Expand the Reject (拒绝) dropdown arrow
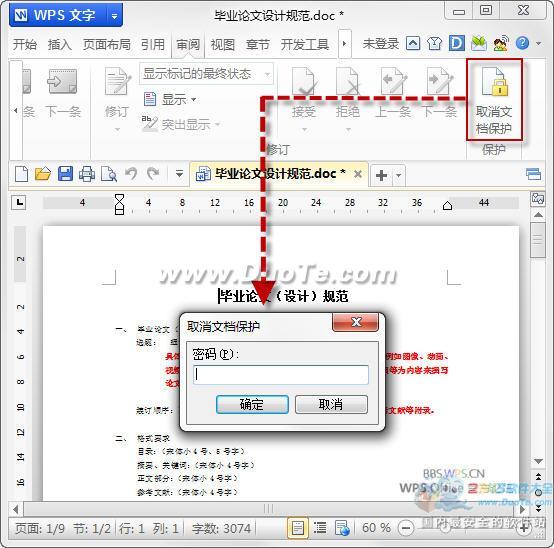The width and height of the screenshot is (554, 548). click(x=348, y=129)
